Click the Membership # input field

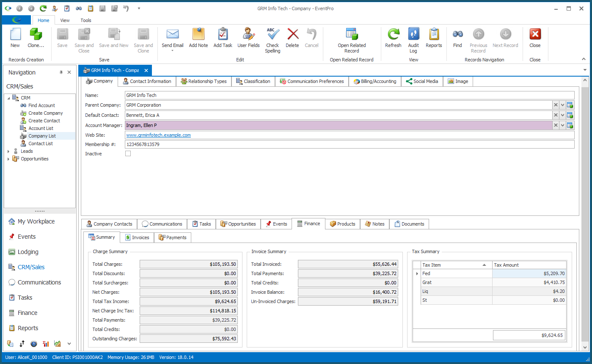coord(350,144)
